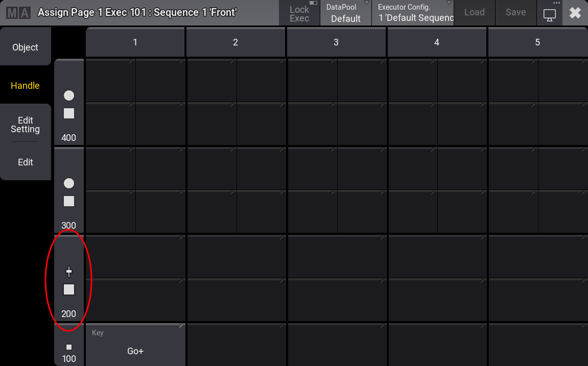Select the Go+ Key cell
The width and height of the screenshot is (588, 366).
coord(135,345)
